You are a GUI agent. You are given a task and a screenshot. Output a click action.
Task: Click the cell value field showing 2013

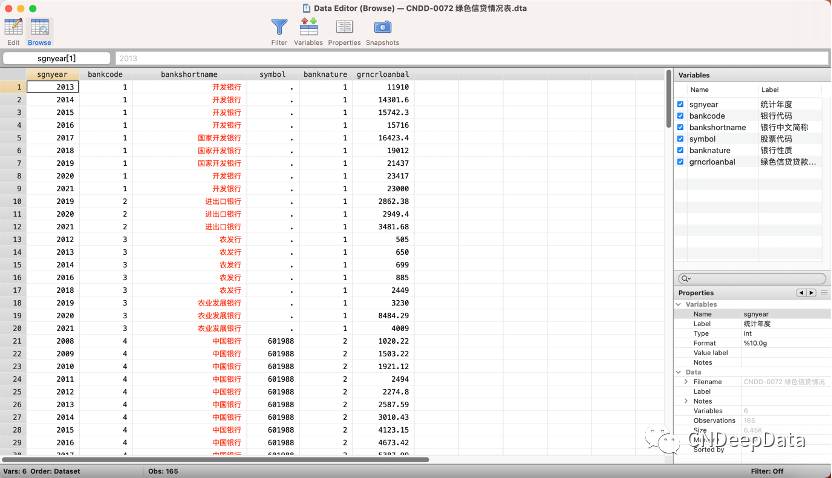pyautogui.click(x=471, y=58)
